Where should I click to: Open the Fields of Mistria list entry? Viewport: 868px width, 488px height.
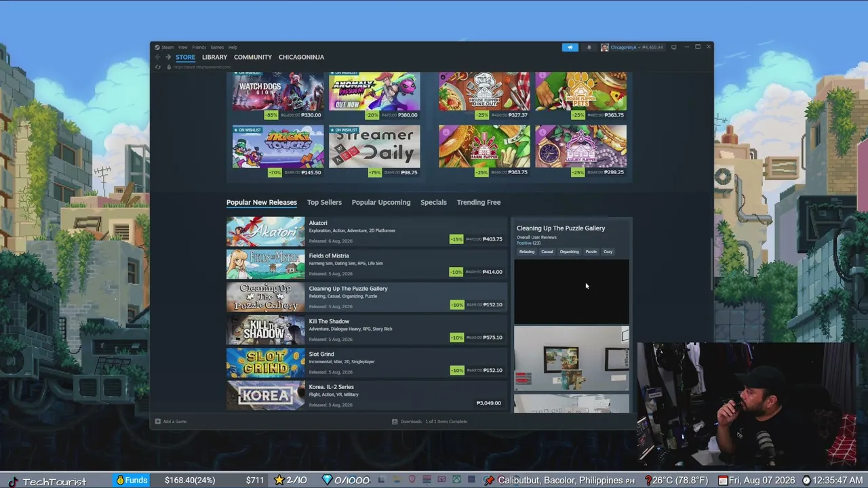point(366,264)
